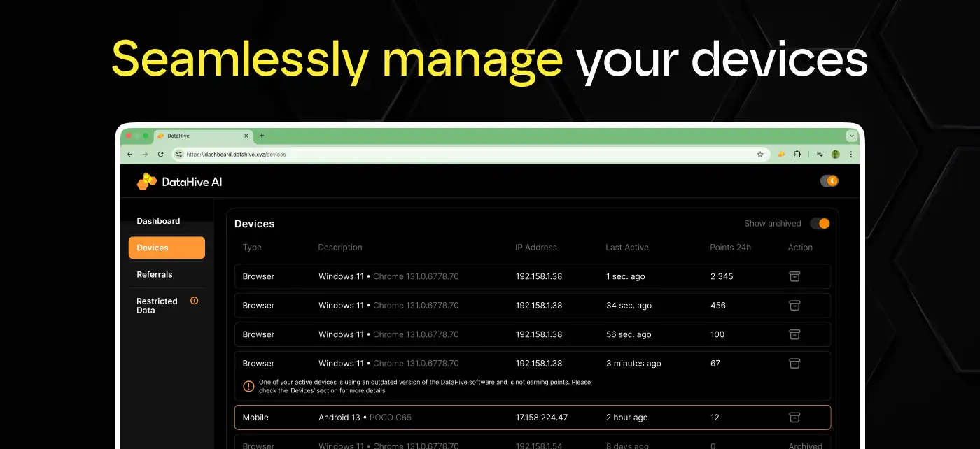The image size is (980, 449).
Task: Archive the device with 2 345 points
Action: (x=794, y=276)
